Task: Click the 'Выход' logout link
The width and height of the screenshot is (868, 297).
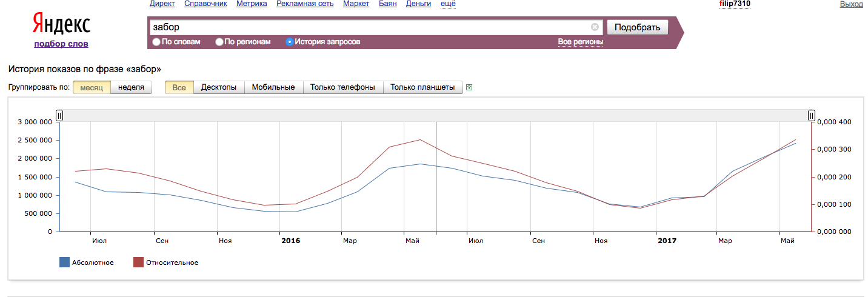Action: coord(852,4)
